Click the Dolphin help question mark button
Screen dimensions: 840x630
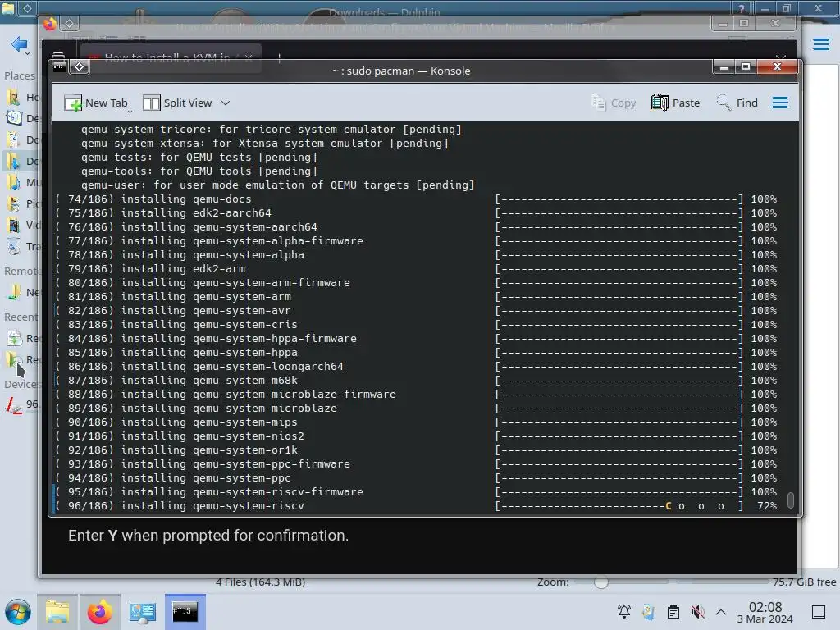tap(741, 8)
